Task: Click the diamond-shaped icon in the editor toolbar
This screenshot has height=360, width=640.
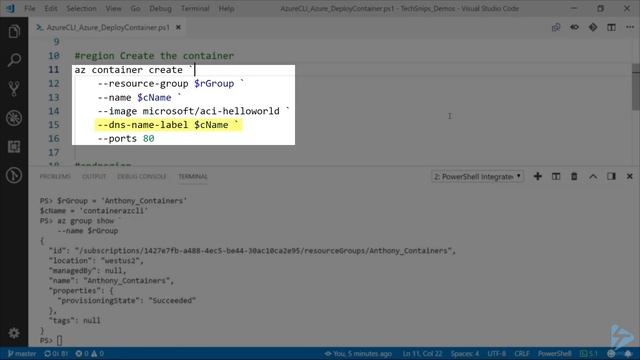Action: click(593, 27)
